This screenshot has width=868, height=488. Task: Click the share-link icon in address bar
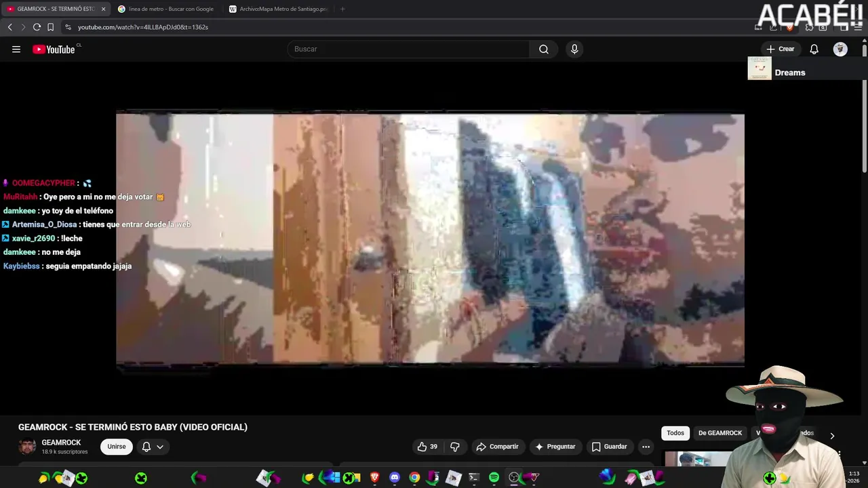pyautogui.click(x=773, y=27)
